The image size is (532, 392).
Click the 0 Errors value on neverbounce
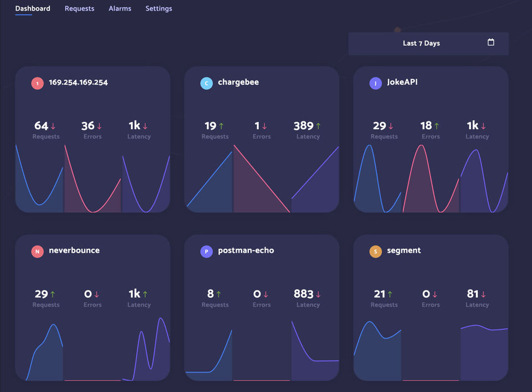88,294
